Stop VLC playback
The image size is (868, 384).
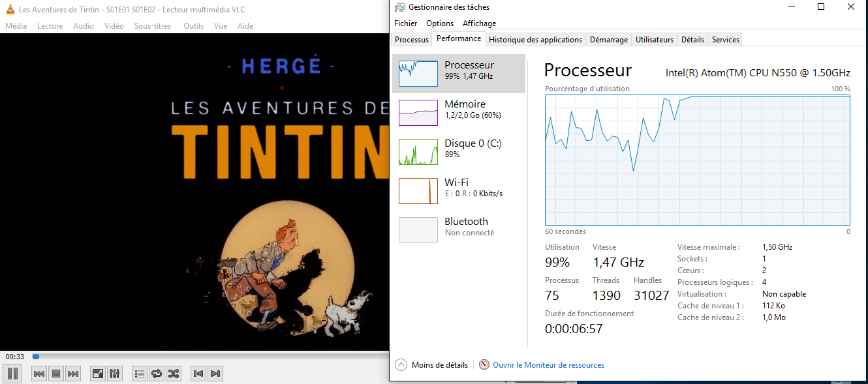click(x=56, y=374)
